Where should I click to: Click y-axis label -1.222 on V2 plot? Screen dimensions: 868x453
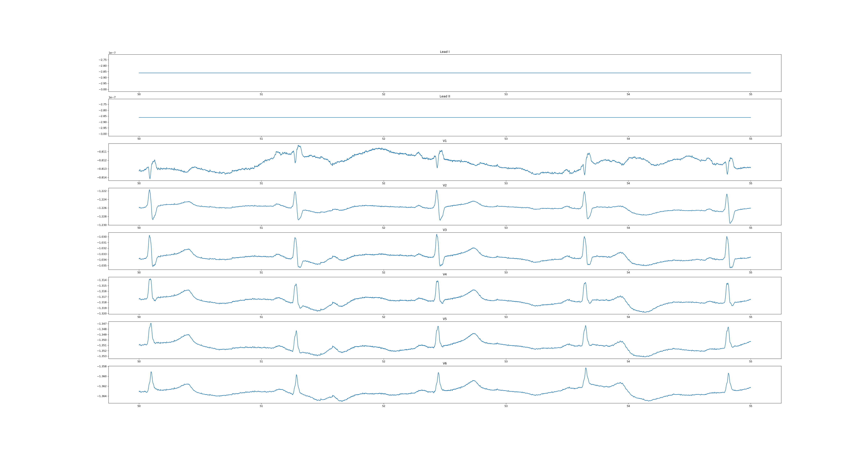[x=102, y=191]
